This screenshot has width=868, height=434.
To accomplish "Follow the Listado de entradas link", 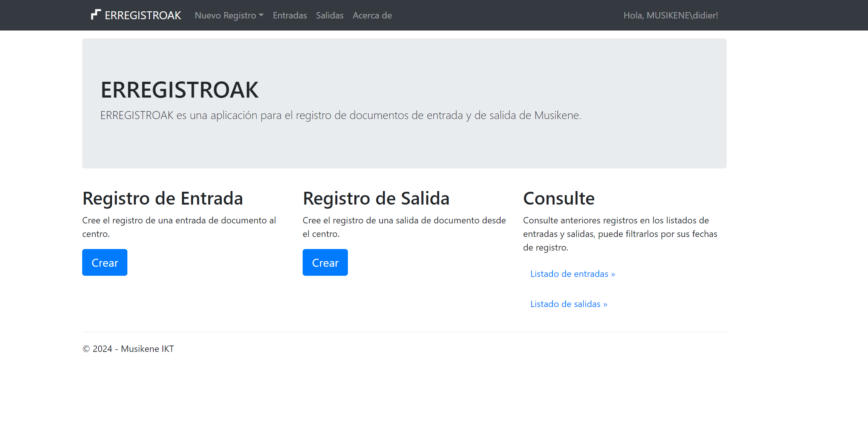I will click(x=573, y=274).
